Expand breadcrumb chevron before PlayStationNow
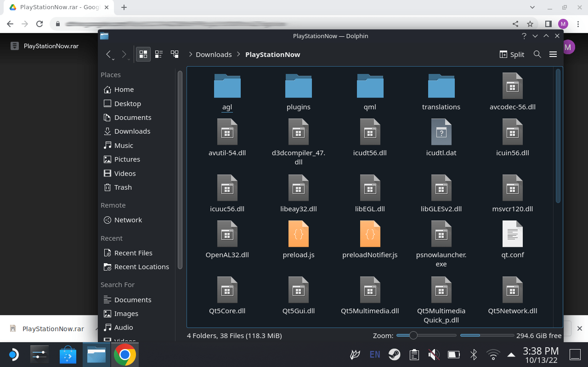This screenshot has width=588, height=367. click(238, 54)
